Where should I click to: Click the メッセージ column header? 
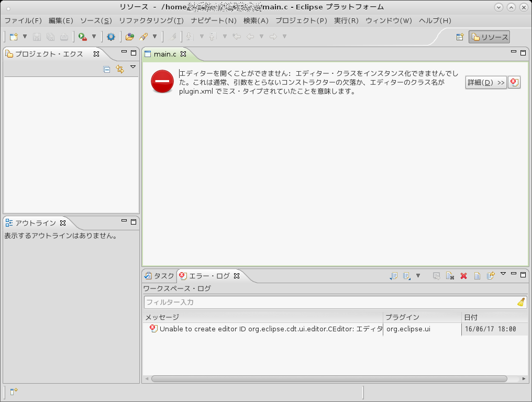pos(263,317)
